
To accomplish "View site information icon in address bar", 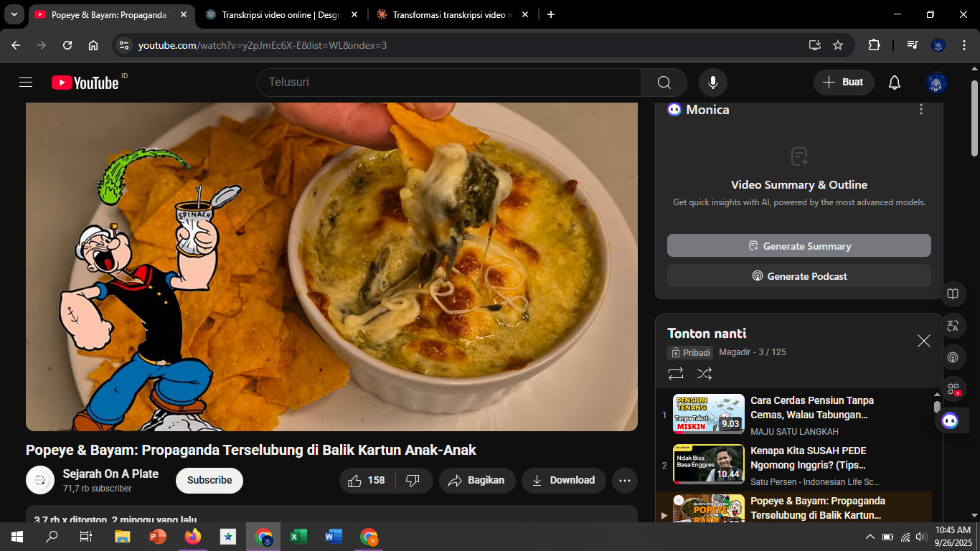I will coord(124,45).
